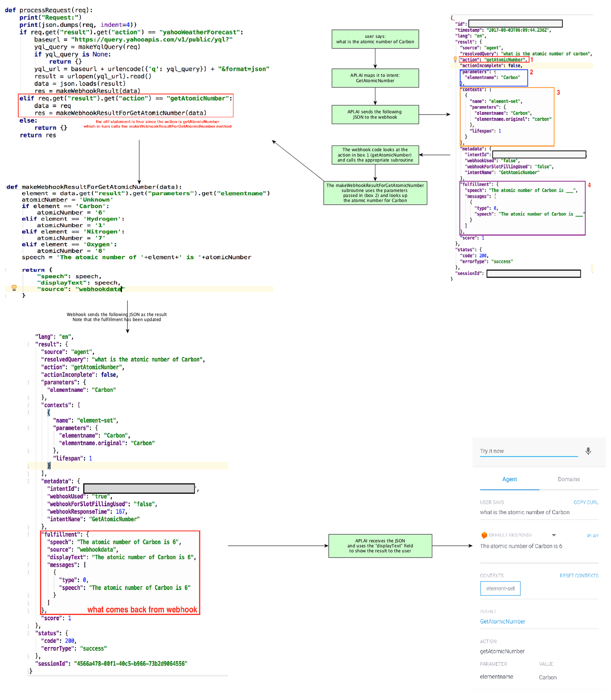
Task: Click RESET CONTEXTS
Action: pyautogui.click(x=579, y=576)
